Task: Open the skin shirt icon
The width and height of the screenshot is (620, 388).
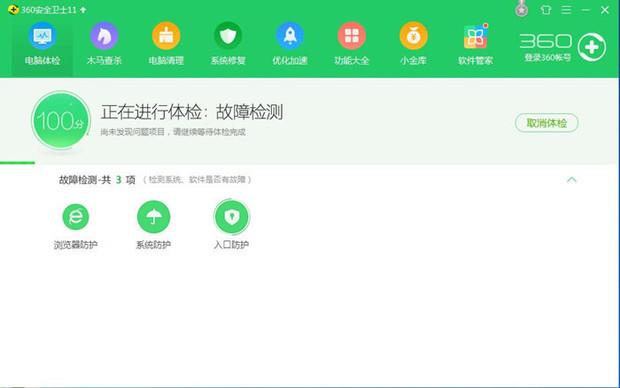Action: point(546,9)
